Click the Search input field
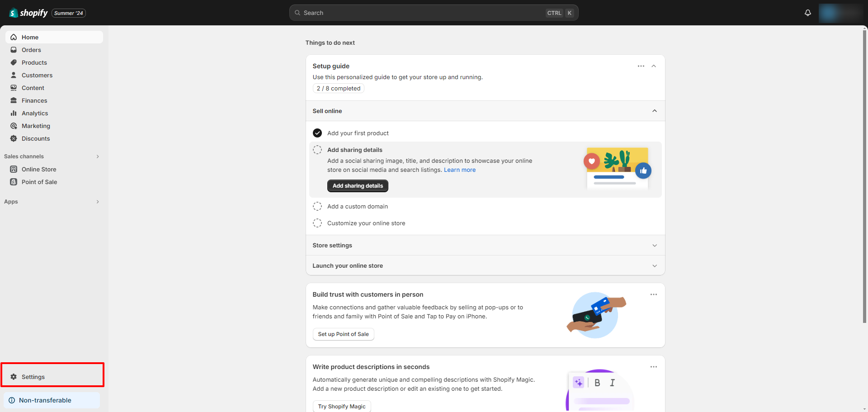868x412 pixels. [434, 13]
